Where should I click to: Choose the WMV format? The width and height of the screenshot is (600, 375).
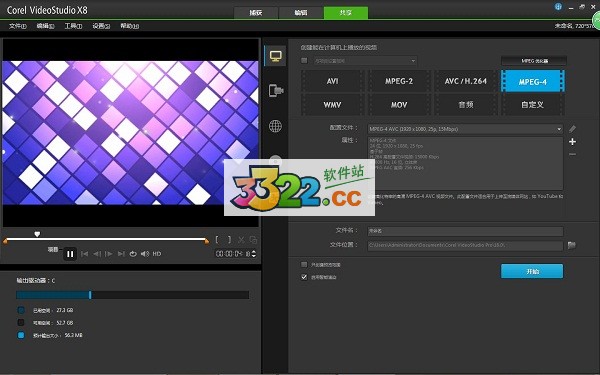(x=332, y=104)
